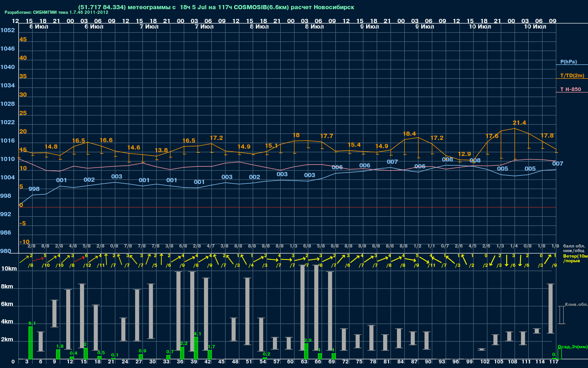Click the 0.9 precipitation value label
588x368 pixels.
pyautogui.click(x=142, y=351)
